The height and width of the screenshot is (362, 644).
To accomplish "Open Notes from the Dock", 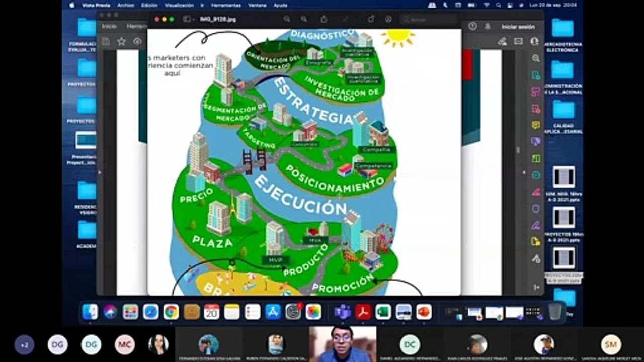I will (x=232, y=312).
